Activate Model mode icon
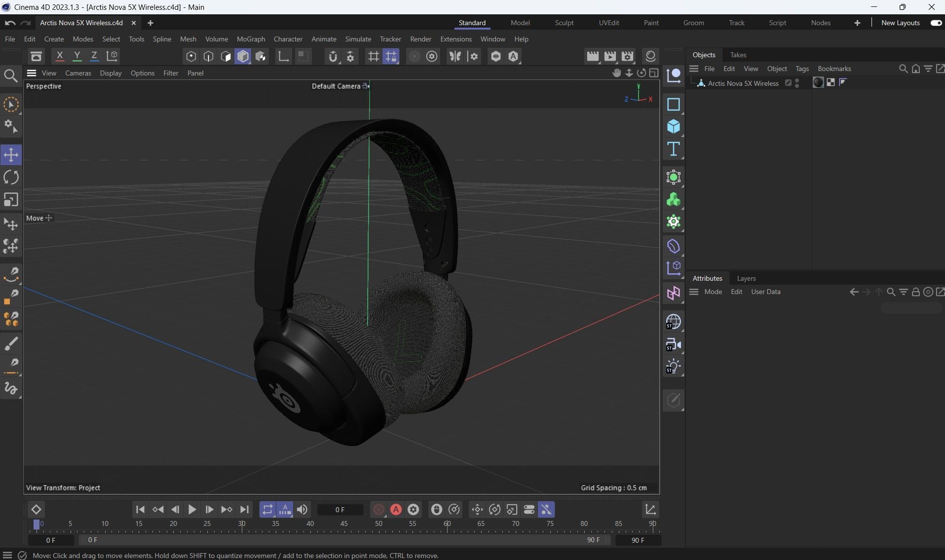The width and height of the screenshot is (945, 560). [x=243, y=56]
